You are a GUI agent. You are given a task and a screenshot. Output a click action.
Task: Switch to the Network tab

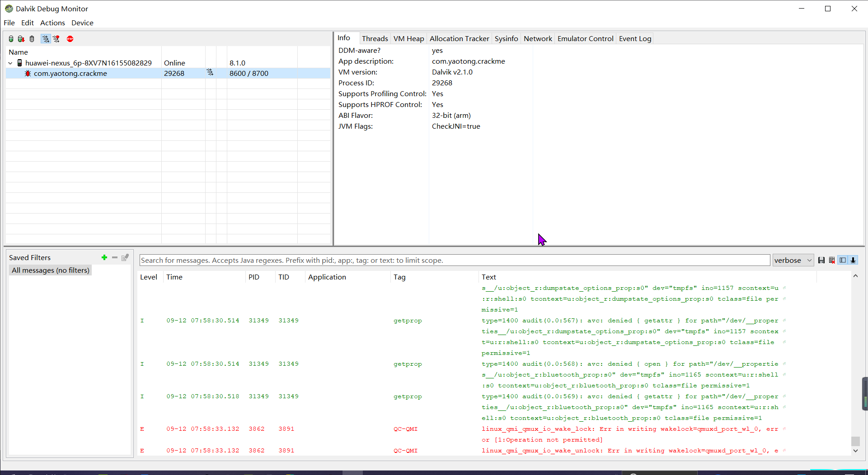538,39
